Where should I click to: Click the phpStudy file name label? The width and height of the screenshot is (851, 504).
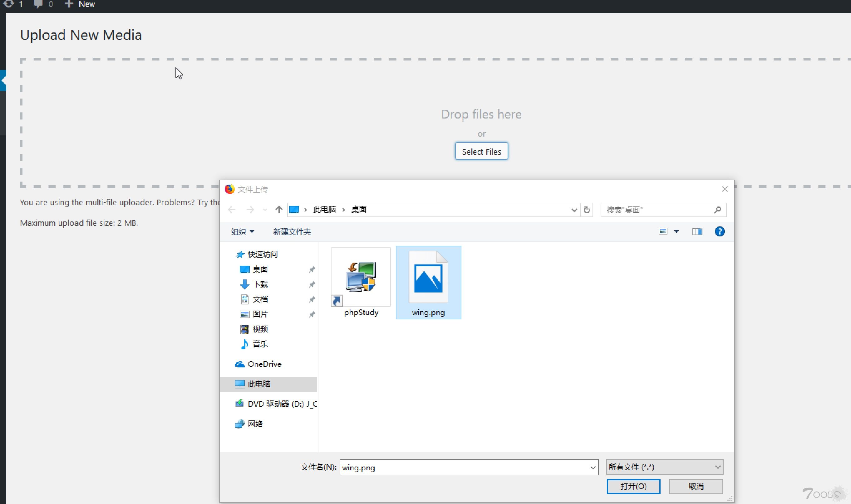click(x=361, y=313)
